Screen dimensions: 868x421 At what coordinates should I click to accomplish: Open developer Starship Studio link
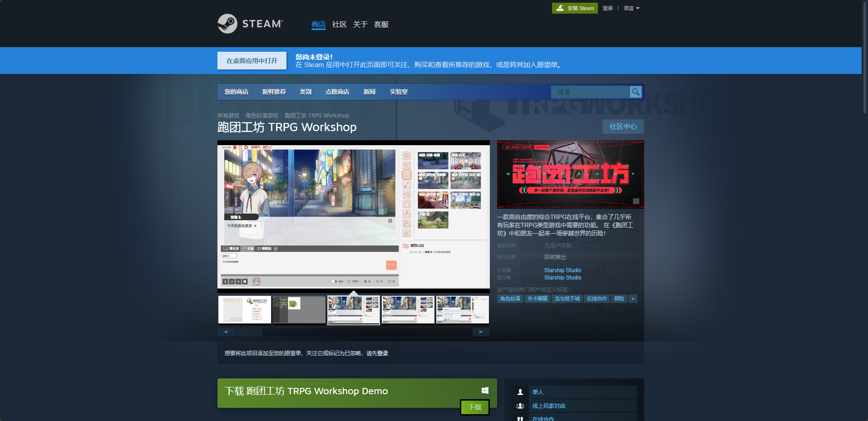point(562,270)
